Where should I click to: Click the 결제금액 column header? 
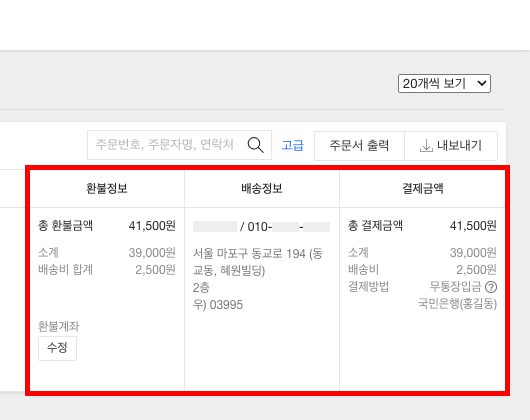coord(423,188)
